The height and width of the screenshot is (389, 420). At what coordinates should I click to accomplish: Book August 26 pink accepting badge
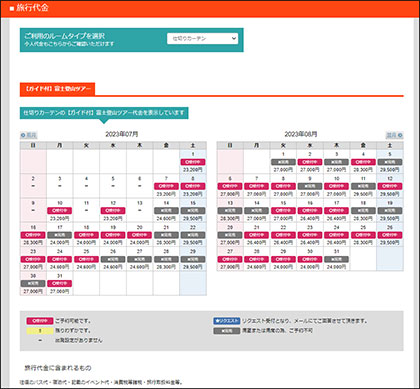coord(390,235)
